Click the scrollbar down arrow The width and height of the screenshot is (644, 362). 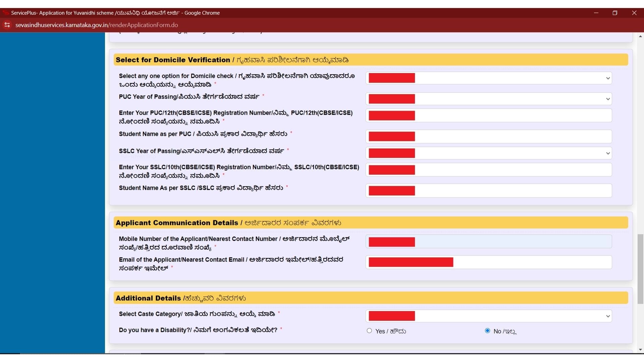click(x=640, y=350)
